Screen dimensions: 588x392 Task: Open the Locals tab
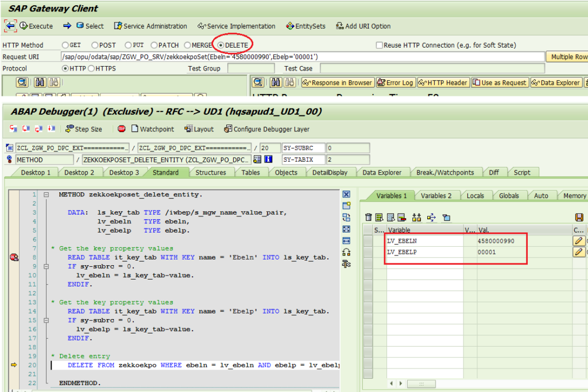475,196
